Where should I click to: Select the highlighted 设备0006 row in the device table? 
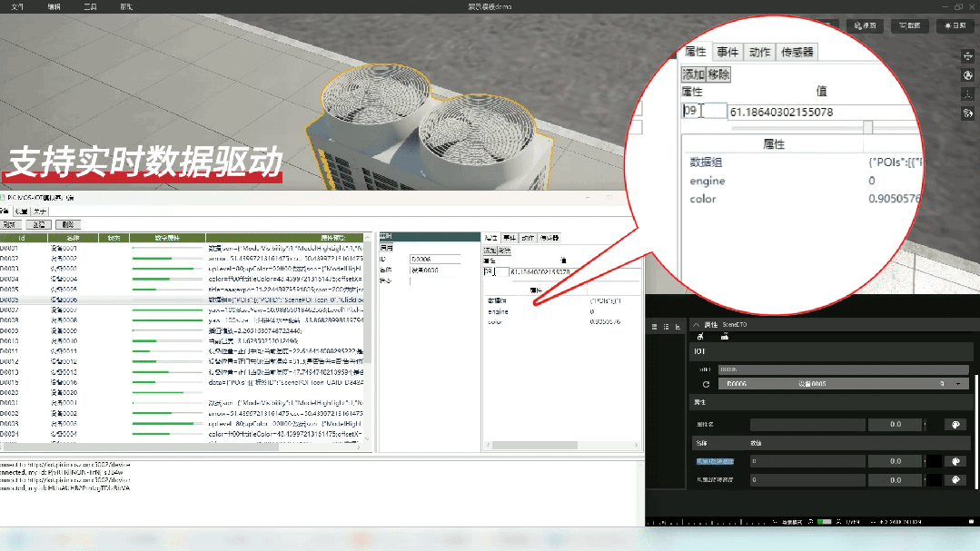pos(182,300)
